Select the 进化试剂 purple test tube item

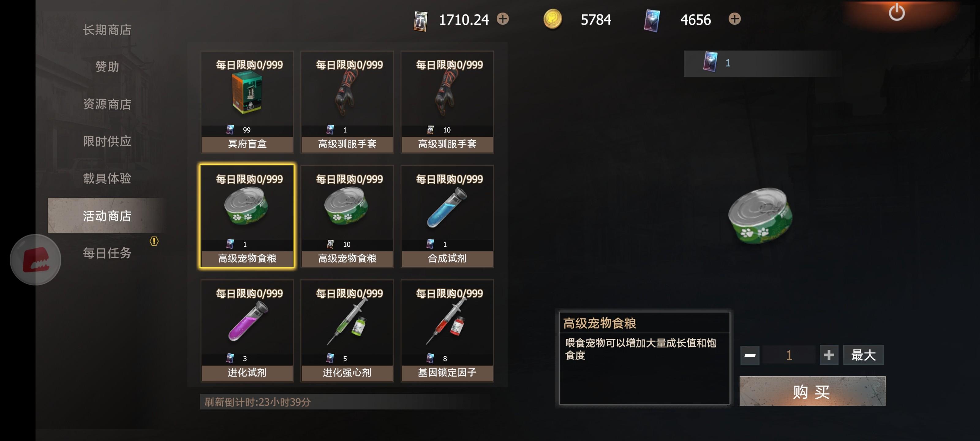click(247, 331)
